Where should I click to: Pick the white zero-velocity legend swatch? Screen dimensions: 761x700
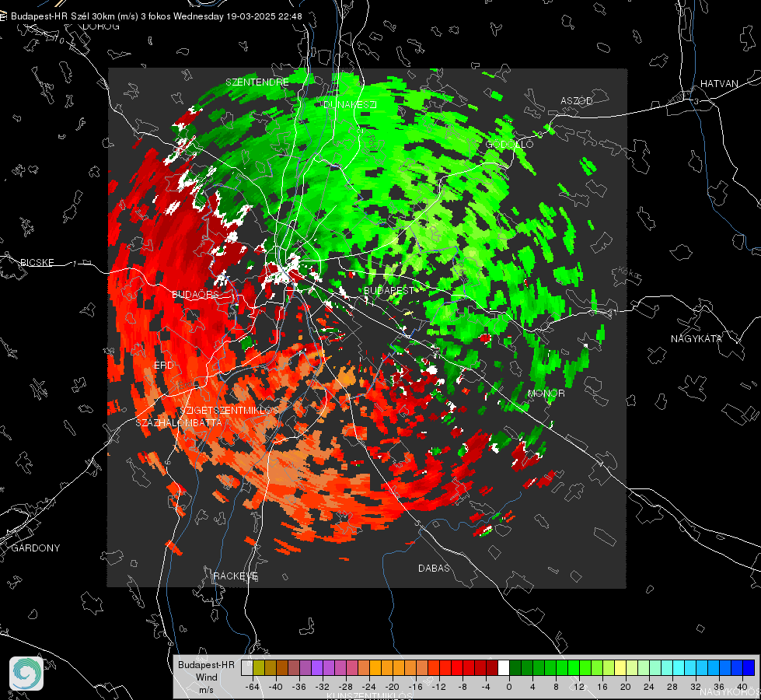pos(504,667)
